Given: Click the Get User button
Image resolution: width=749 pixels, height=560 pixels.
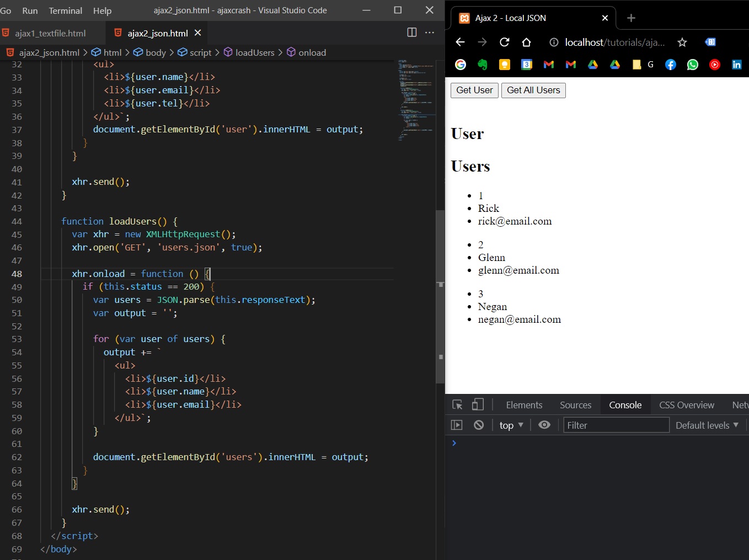Looking at the screenshot, I should coord(474,90).
